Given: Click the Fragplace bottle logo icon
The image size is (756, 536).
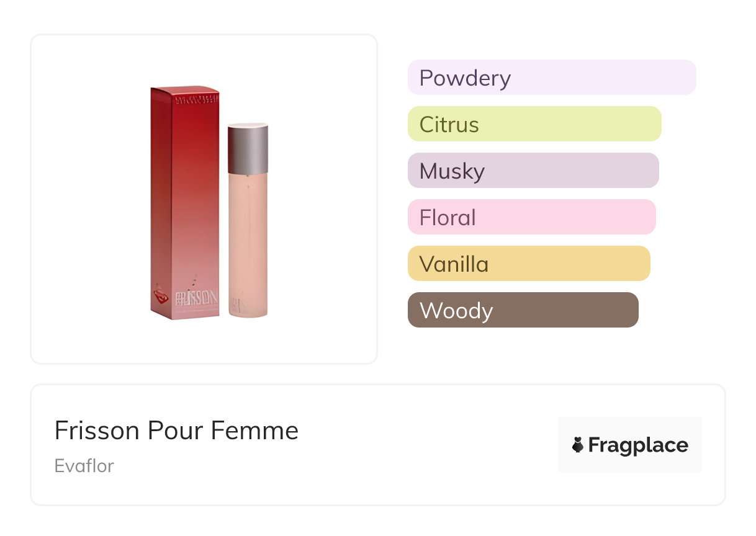Looking at the screenshot, I should (578, 445).
